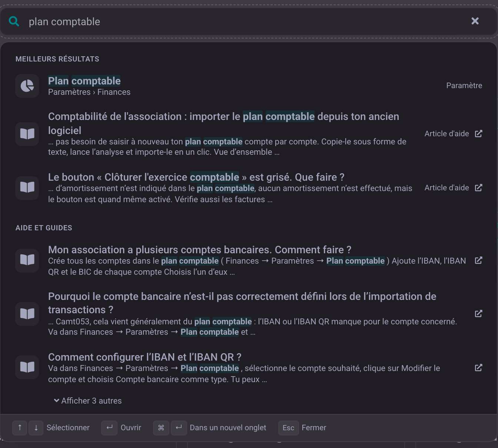Open external link icon for 'configurer l'IBAN' article

(479, 368)
